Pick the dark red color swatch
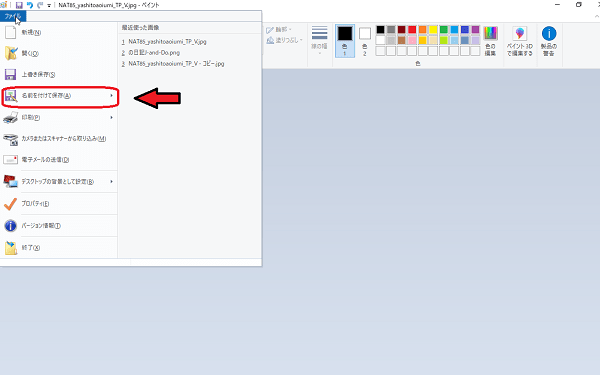The height and width of the screenshot is (375, 600). click(x=401, y=30)
